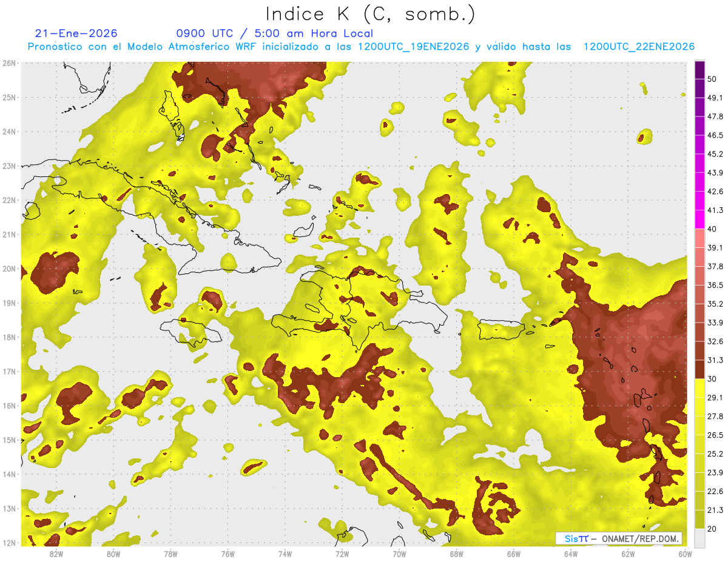Click the latitude label "22N"
The image size is (728, 562).
click(9, 200)
